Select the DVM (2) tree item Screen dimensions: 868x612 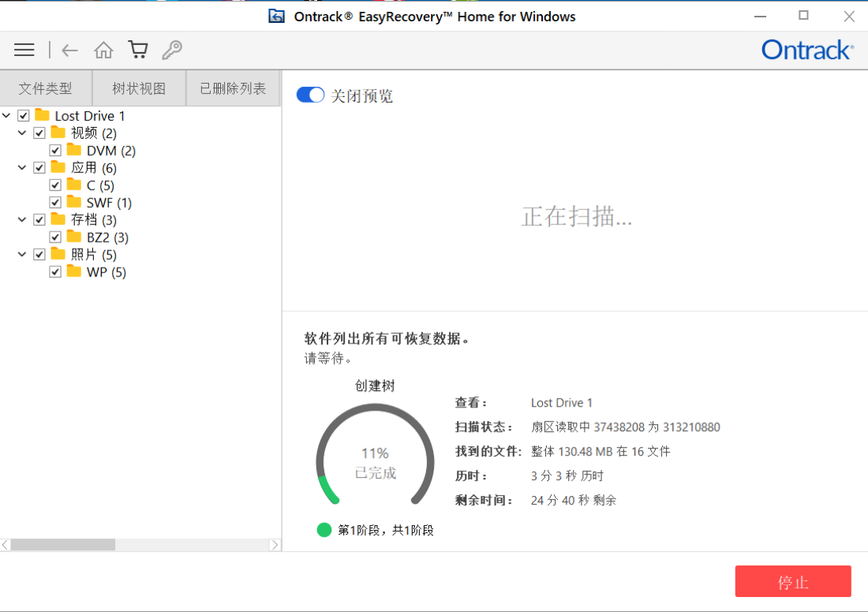(110, 151)
